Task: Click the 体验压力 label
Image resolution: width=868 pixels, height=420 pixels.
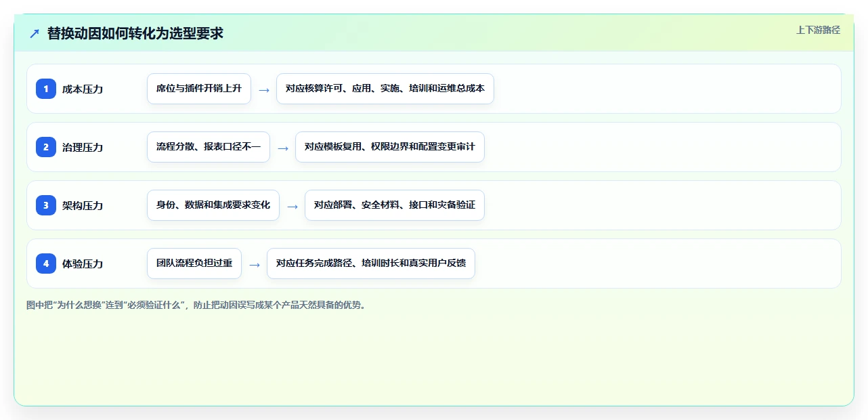Action: 83,264
